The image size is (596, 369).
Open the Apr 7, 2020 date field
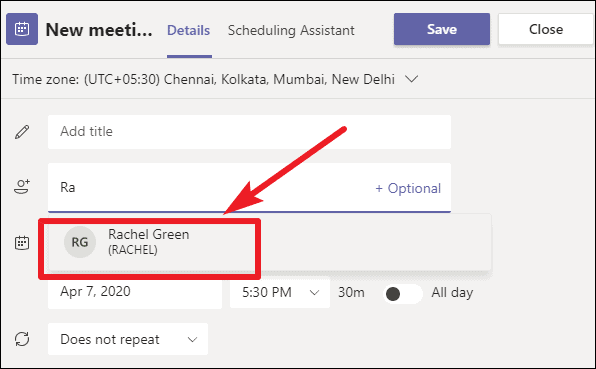click(x=135, y=292)
